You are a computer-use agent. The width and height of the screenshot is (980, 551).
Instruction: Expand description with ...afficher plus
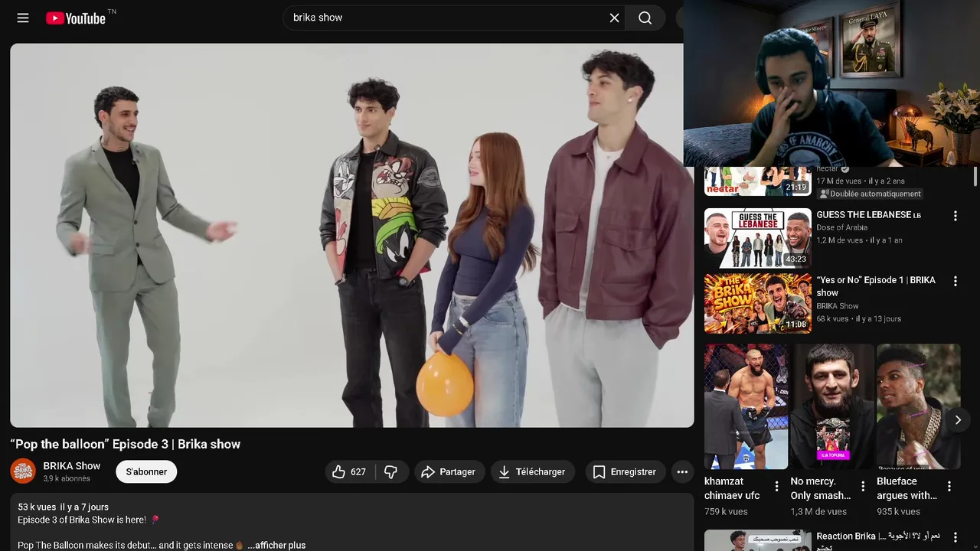pyautogui.click(x=276, y=545)
